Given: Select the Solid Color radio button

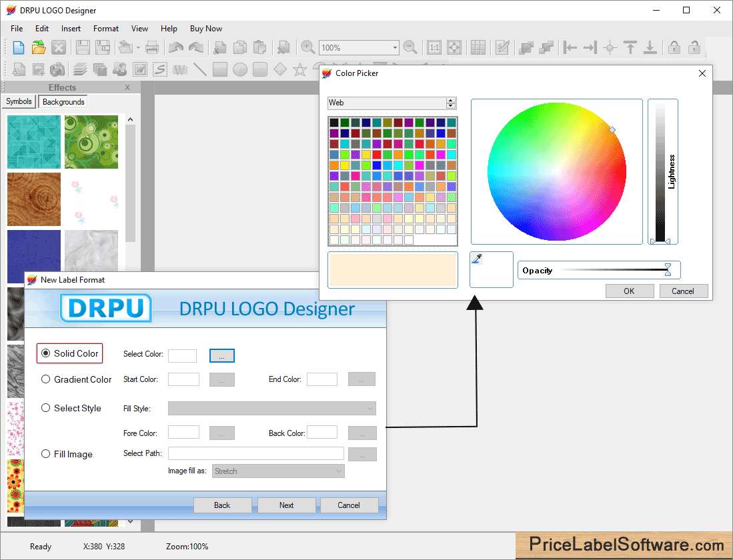Looking at the screenshot, I should point(45,353).
